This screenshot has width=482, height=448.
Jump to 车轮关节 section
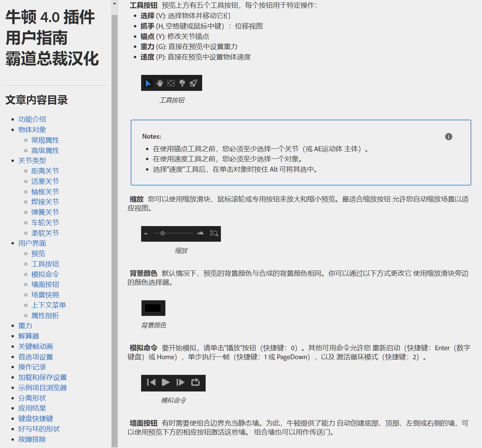click(x=45, y=223)
